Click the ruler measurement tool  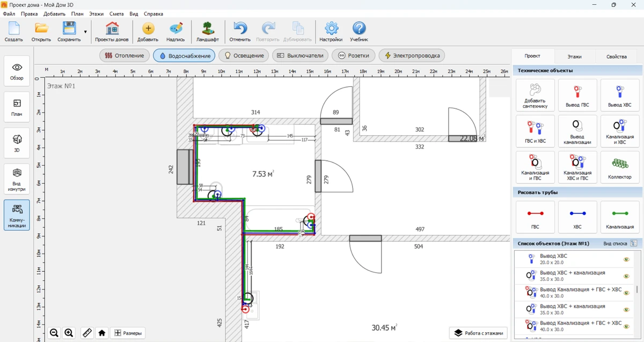86,333
